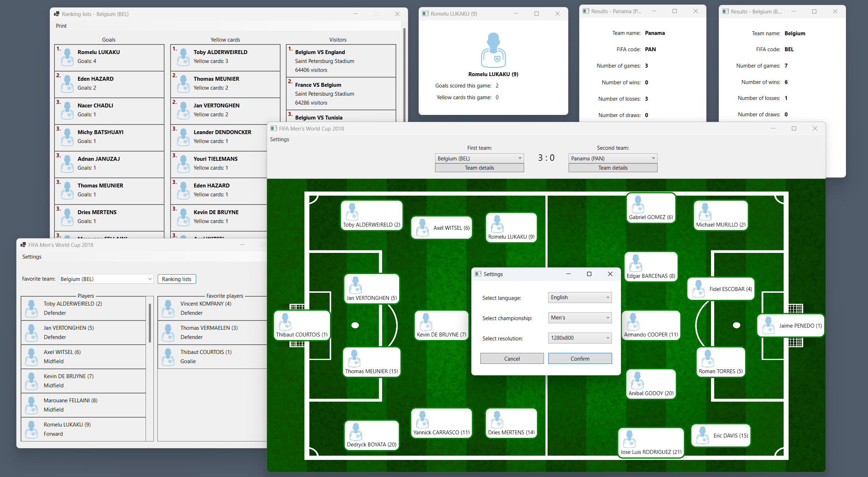The height and width of the screenshot is (477, 868).
Task: Open First team Belgium dropdown
Action: coord(479,158)
